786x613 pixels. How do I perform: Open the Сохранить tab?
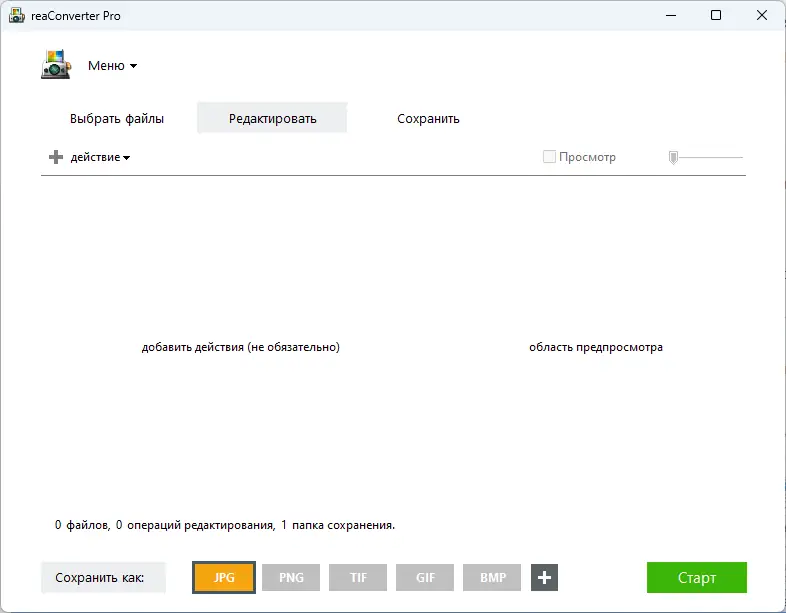[x=428, y=119]
